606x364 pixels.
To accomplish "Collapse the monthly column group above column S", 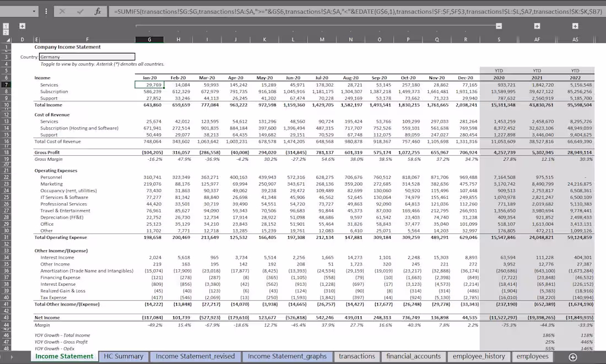I will (499, 26).
